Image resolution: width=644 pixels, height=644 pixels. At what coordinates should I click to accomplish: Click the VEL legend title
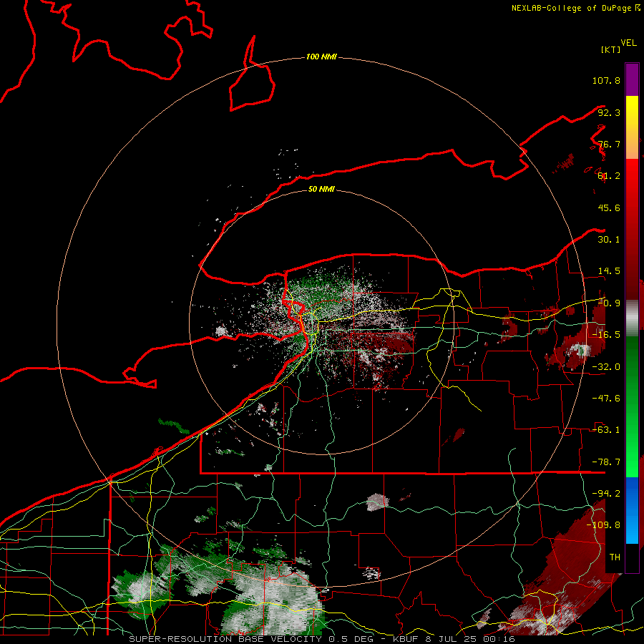click(628, 43)
